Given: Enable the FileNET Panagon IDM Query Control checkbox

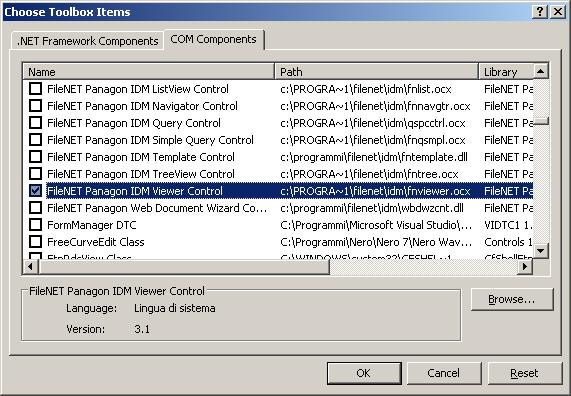Looking at the screenshot, I should tap(35, 123).
